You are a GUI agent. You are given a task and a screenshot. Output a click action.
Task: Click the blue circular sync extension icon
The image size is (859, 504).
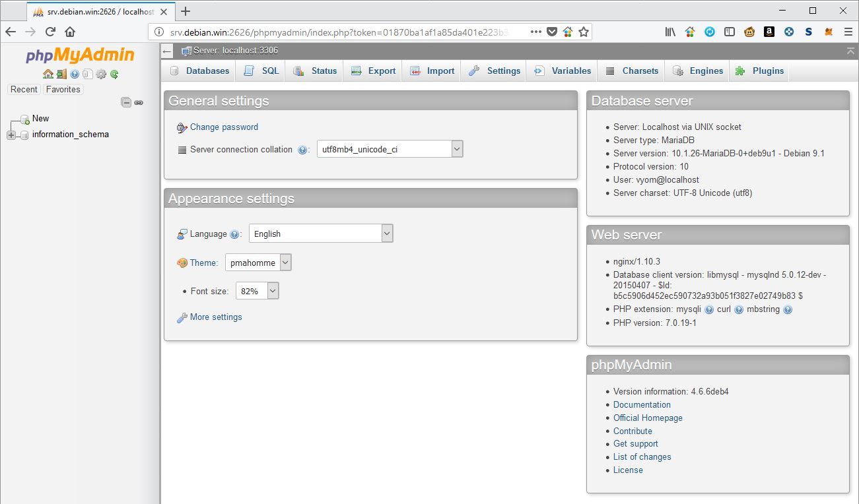[710, 32]
